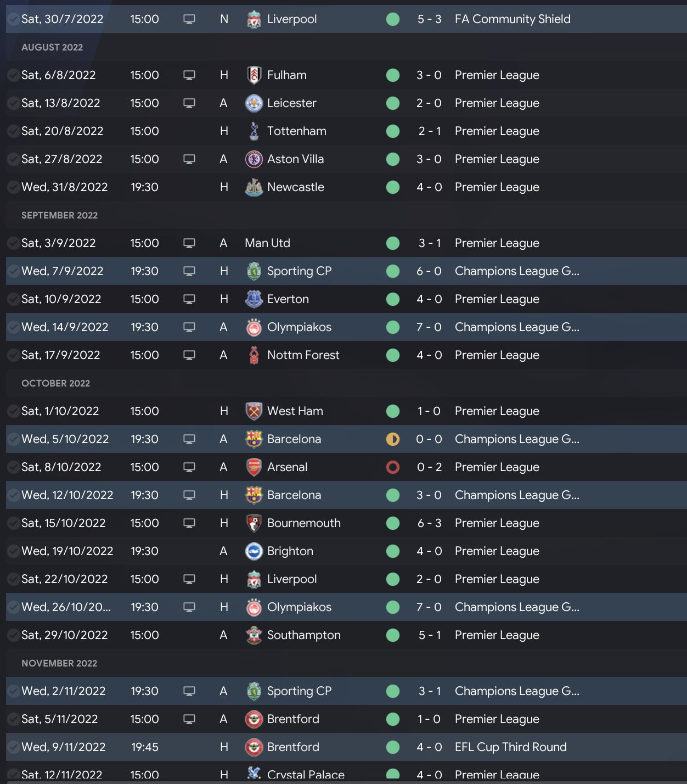Screen dimensions: 687x784
Task: Click the Tottenham crest icon
Action: point(254,131)
